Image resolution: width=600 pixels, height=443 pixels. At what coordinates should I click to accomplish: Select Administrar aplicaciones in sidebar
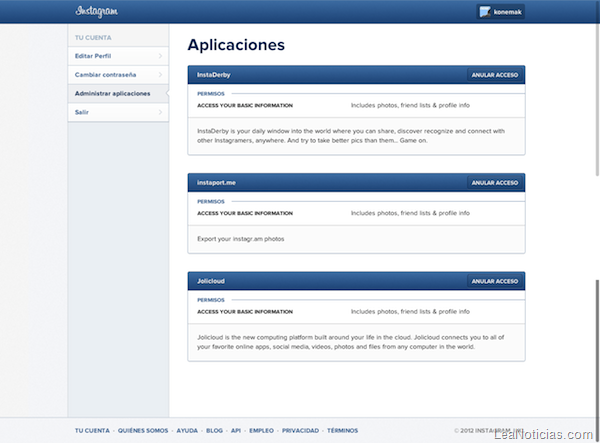click(118, 93)
